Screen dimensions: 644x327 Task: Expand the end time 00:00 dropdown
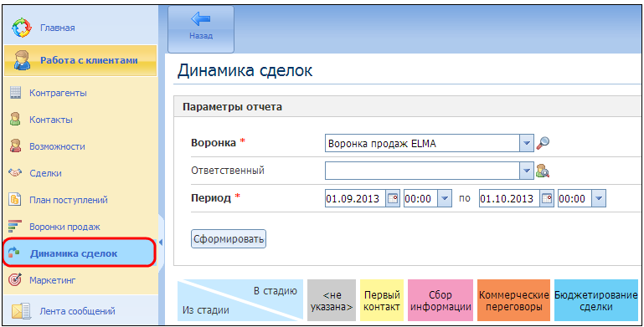(x=599, y=198)
